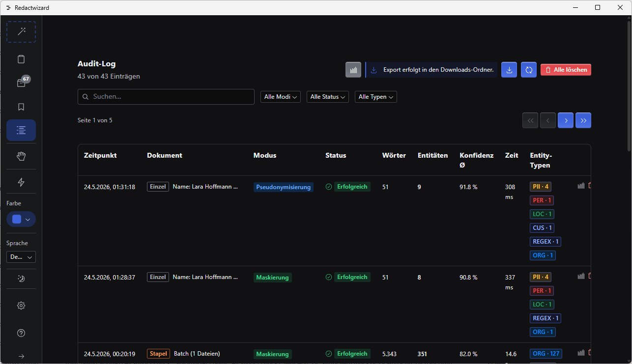This screenshot has width=632, height=364.
Task: Click the bar chart icon in the 01:31:18 row
Action: click(x=581, y=186)
